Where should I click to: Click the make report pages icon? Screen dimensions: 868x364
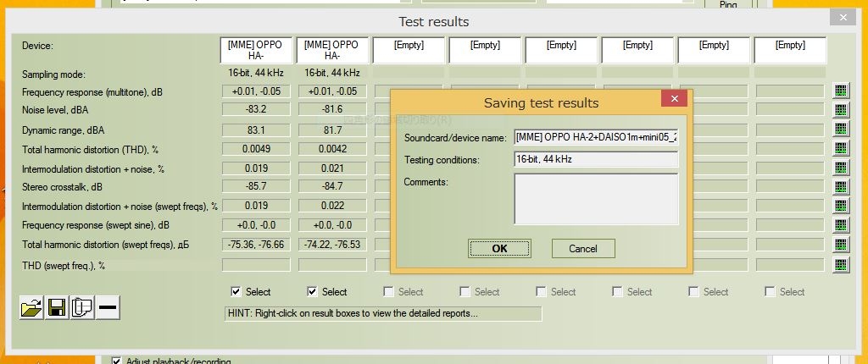[x=82, y=308]
